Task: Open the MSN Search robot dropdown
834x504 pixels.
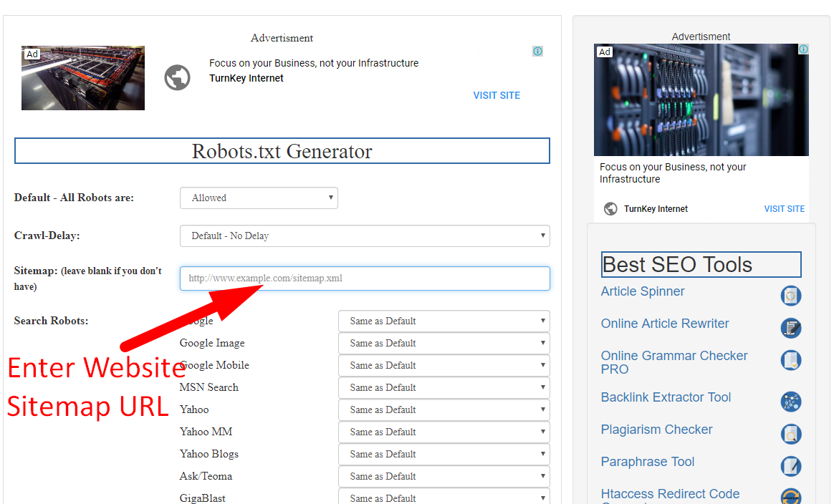Action: [444, 387]
